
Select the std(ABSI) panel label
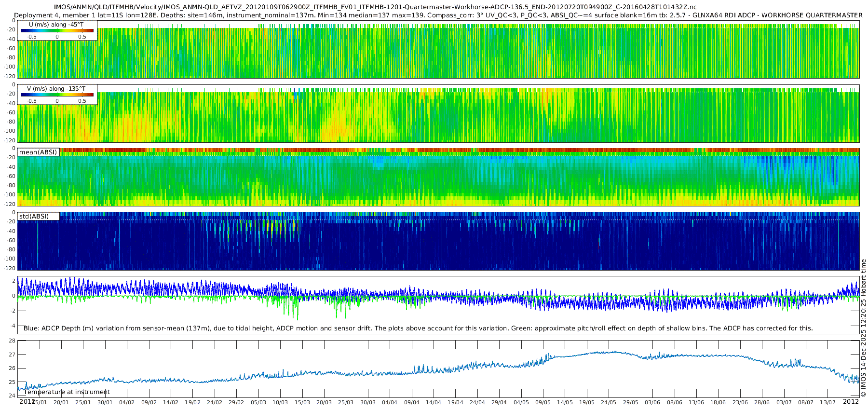[34, 216]
